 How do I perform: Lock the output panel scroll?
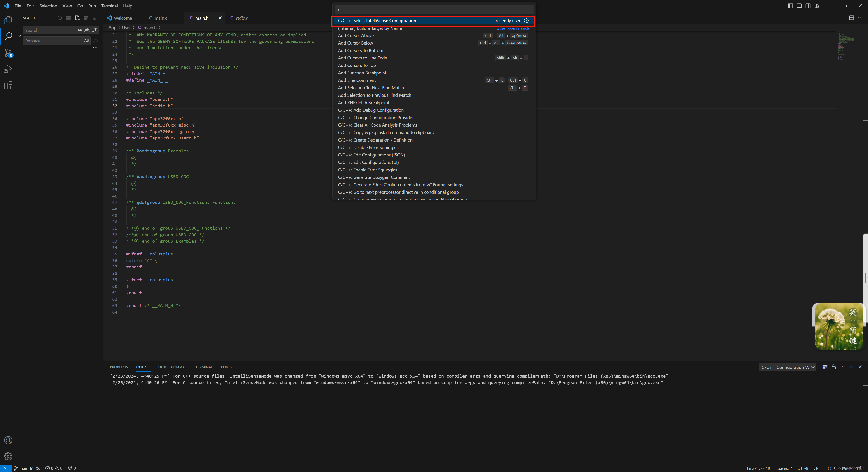pos(834,367)
